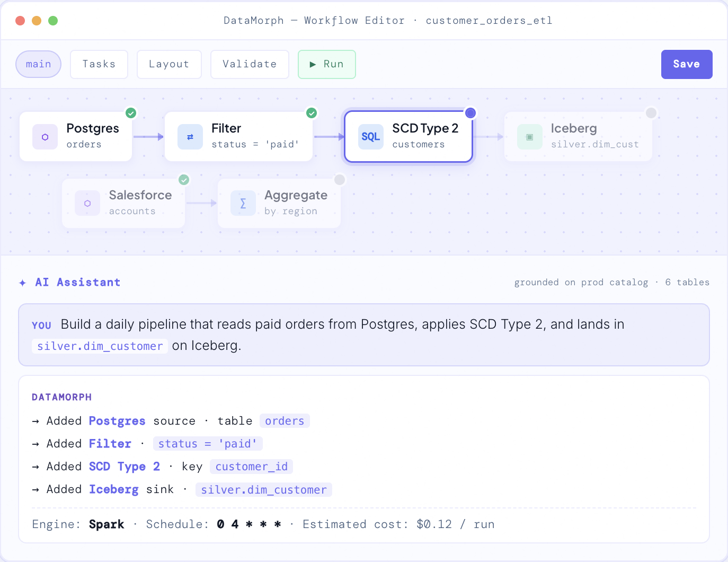
Task: Click the schedule cron '0 4 * * *'
Action: tap(249, 524)
